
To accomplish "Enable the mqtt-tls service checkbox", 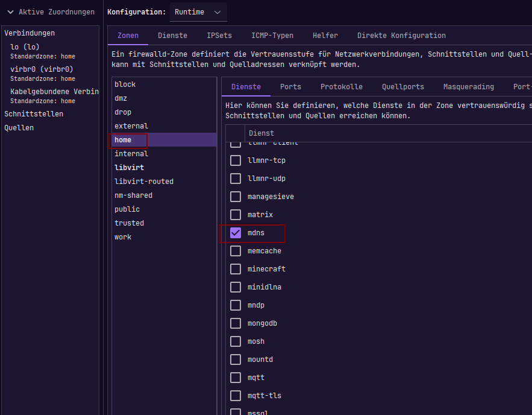I will click(236, 396).
